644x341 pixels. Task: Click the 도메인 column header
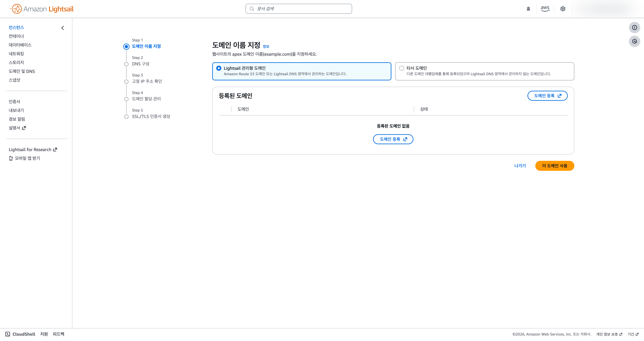(x=243, y=109)
